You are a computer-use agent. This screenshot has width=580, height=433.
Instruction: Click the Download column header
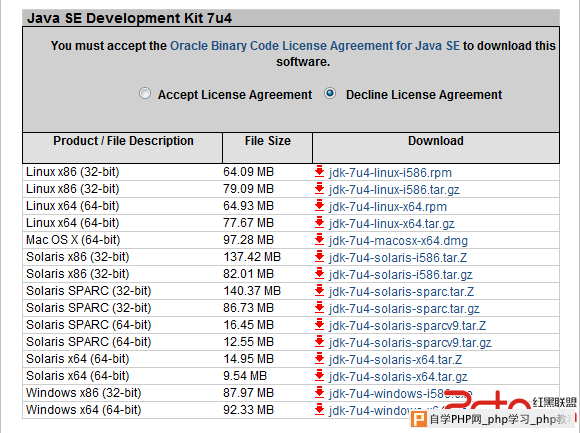tap(436, 141)
